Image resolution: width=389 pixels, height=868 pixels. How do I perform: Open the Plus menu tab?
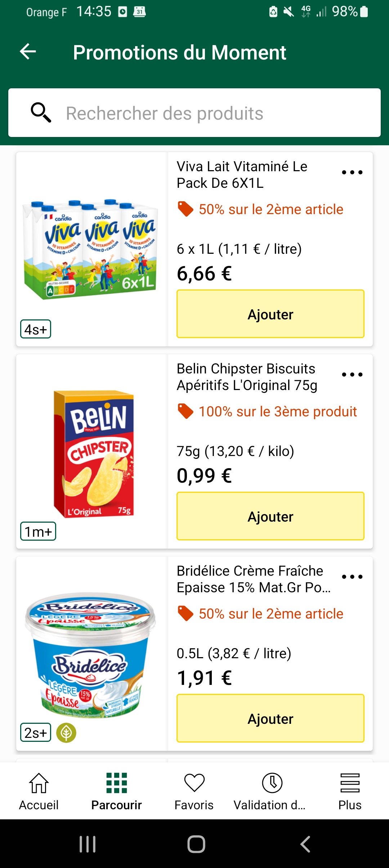350,791
